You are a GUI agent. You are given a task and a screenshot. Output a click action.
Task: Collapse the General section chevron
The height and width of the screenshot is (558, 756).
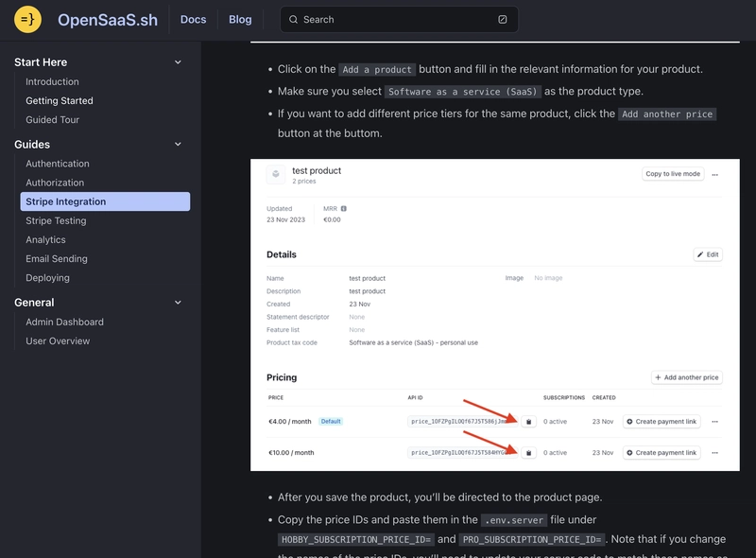tap(178, 303)
